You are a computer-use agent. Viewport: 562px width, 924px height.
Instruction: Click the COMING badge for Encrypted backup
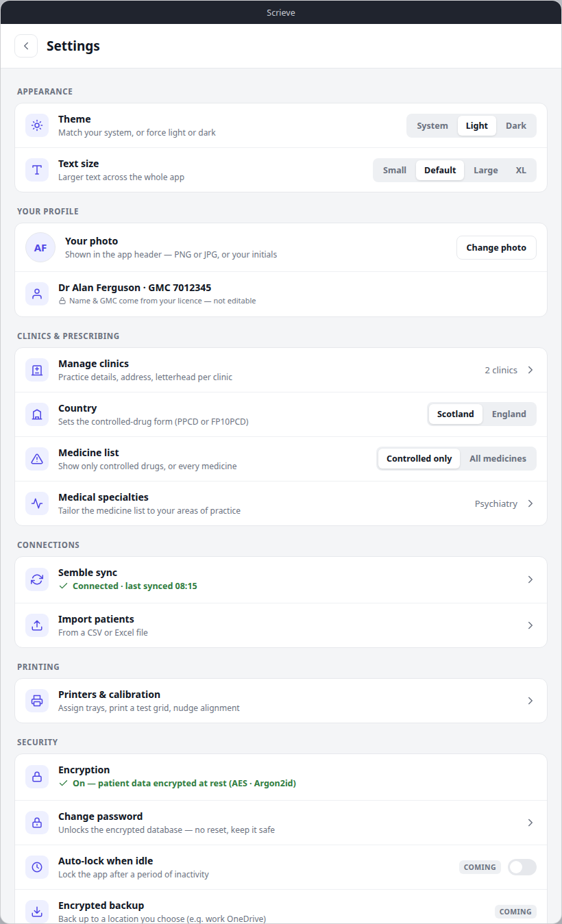point(515,912)
